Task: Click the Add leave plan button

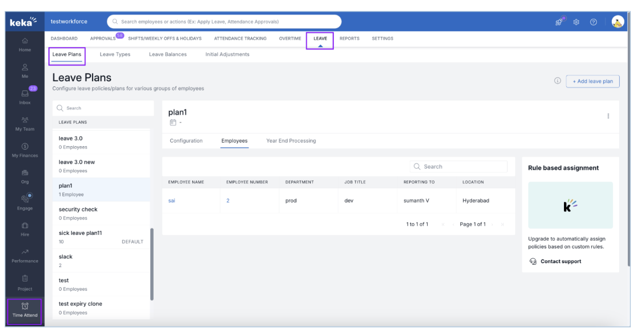Action: [x=593, y=81]
